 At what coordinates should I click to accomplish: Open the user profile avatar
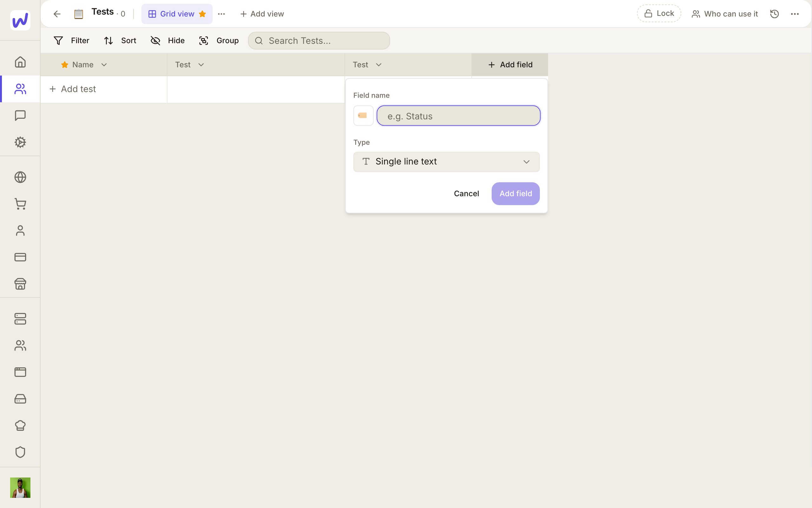coord(20,487)
